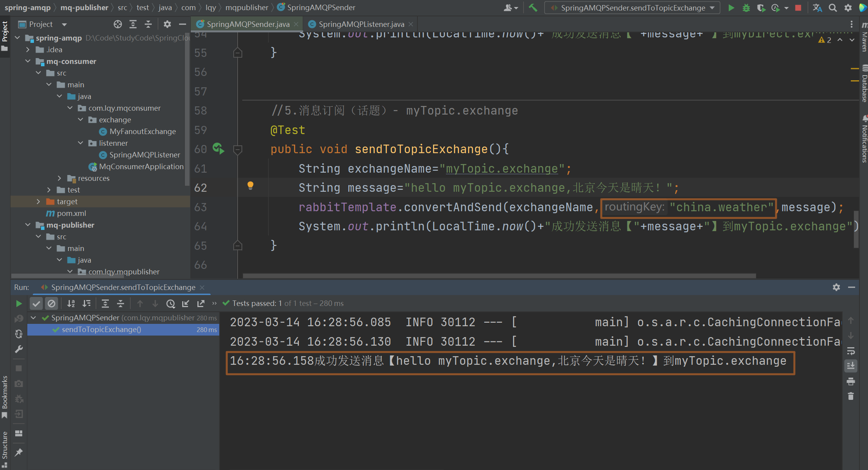The height and width of the screenshot is (470, 868).
Task: Toggle Show Ignored tests button
Action: pyautogui.click(x=51, y=304)
